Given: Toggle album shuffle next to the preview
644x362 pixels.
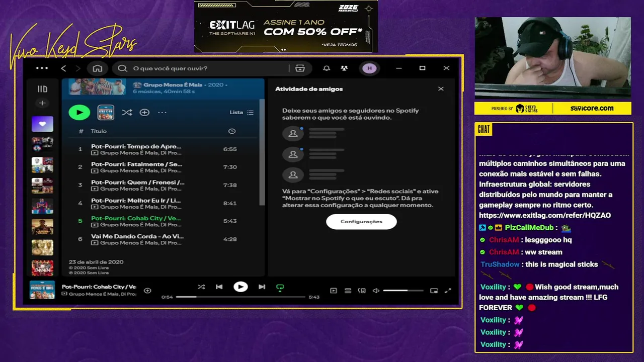Looking at the screenshot, I should pyautogui.click(x=127, y=113).
